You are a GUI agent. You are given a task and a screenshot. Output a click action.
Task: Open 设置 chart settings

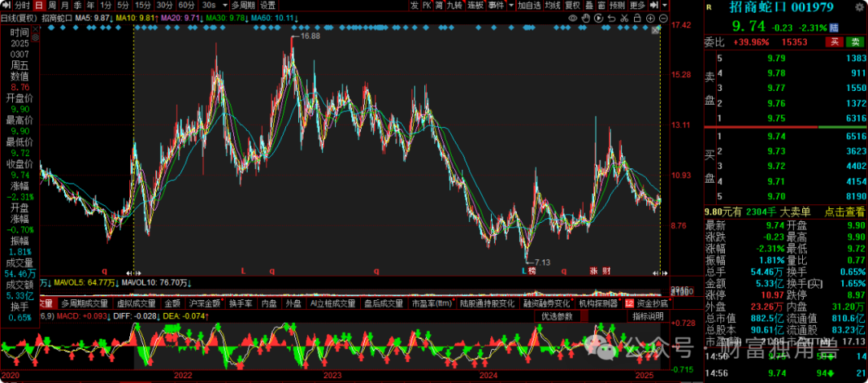(x=268, y=5)
